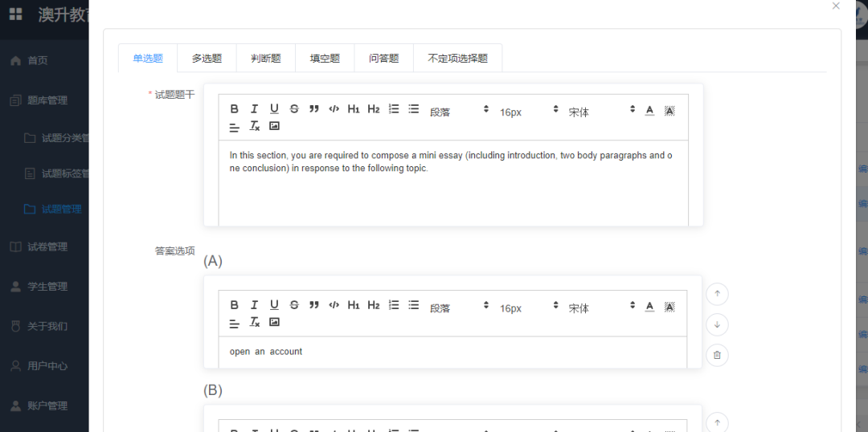This screenshot has width=868, height=432.
Task: Clear formatting in question stem editor
Action: [254, 126]
